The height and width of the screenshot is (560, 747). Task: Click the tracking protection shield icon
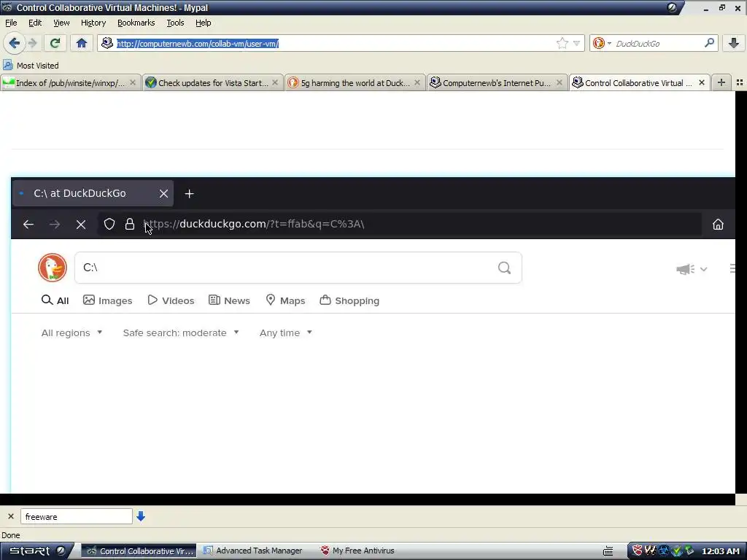[x=109, y=224]
